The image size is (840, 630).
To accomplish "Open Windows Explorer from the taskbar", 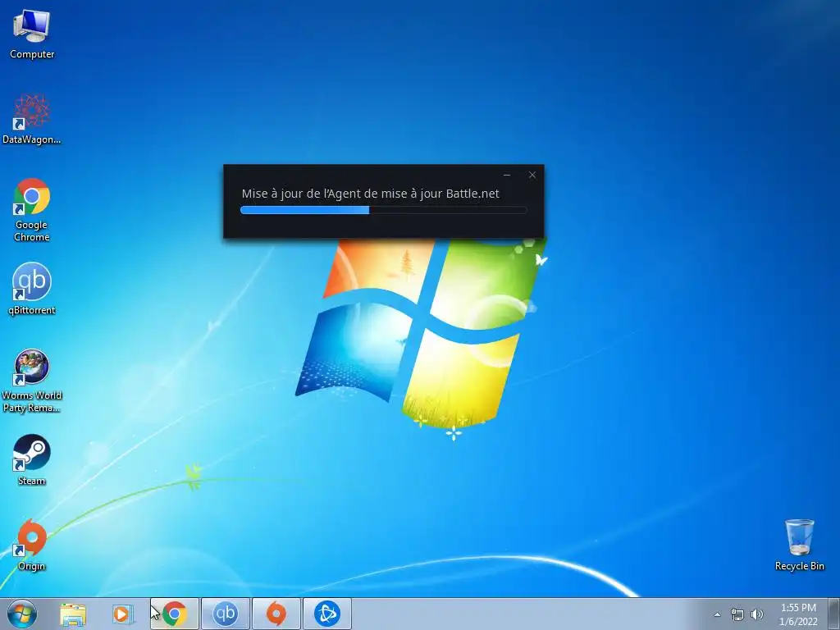I will (x=73, y=614).
